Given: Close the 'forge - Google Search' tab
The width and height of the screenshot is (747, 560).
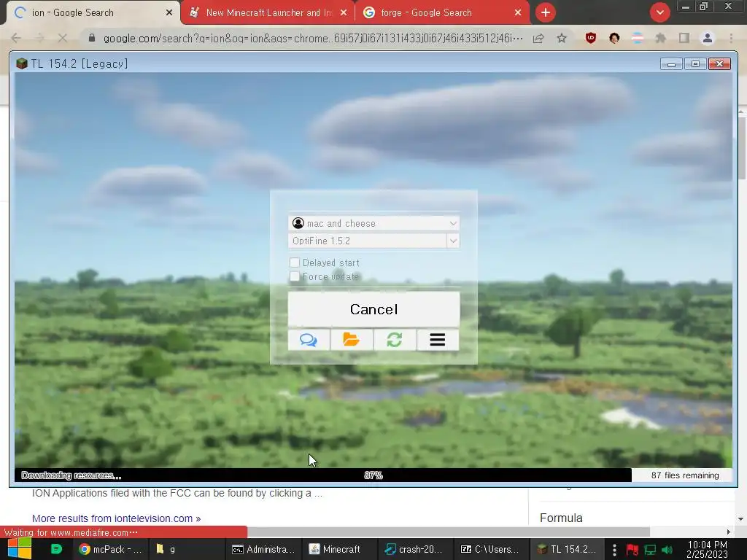Looking at the screenshot, I should pos(518,13).
